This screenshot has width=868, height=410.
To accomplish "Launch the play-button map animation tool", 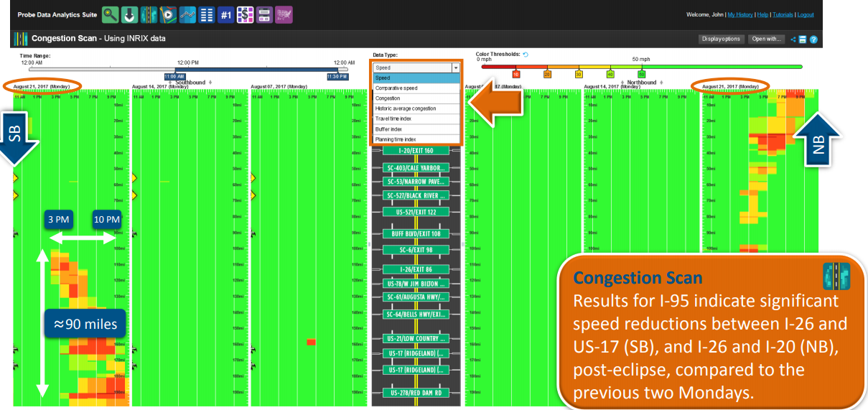I will pos(169,14).
